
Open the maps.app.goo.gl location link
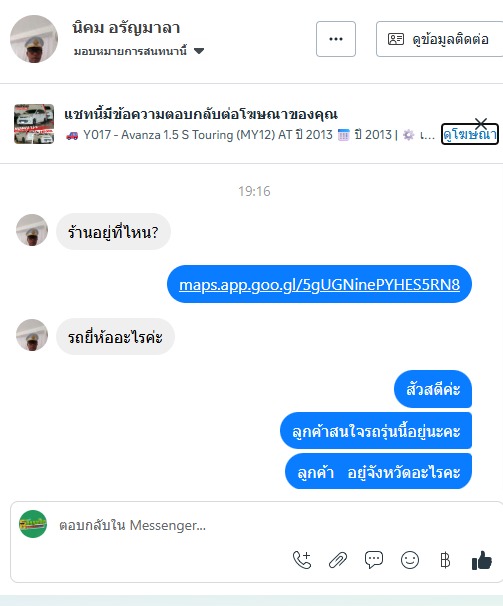point(319,284)
